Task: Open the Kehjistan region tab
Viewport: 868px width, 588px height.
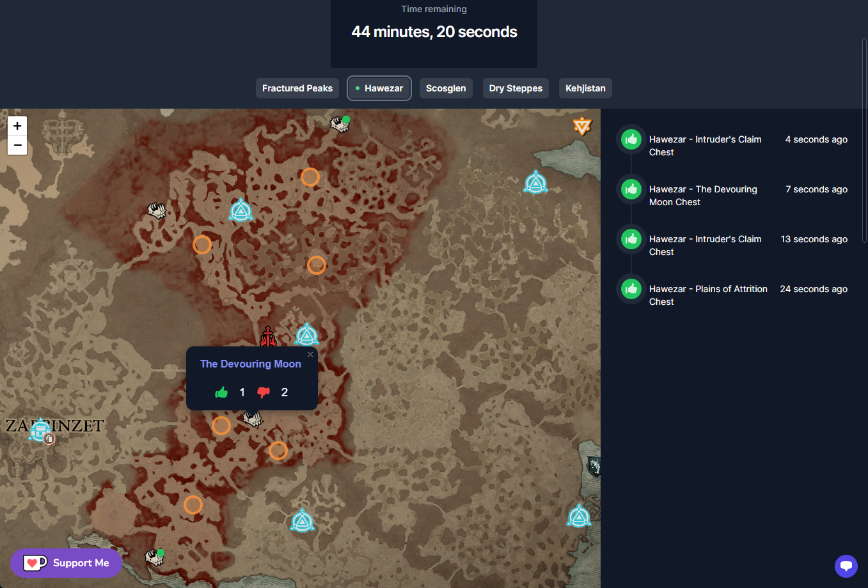Action: coord(585,88)
